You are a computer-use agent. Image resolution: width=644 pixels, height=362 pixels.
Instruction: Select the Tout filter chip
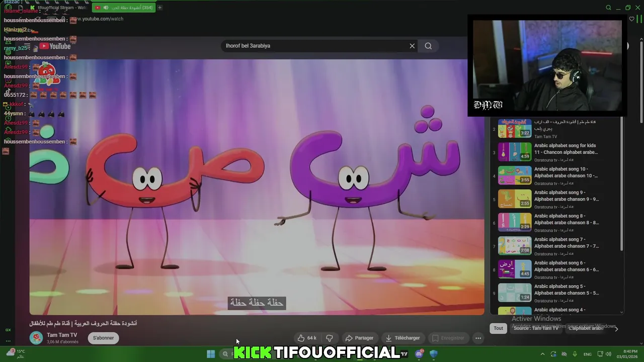[498, 328]
